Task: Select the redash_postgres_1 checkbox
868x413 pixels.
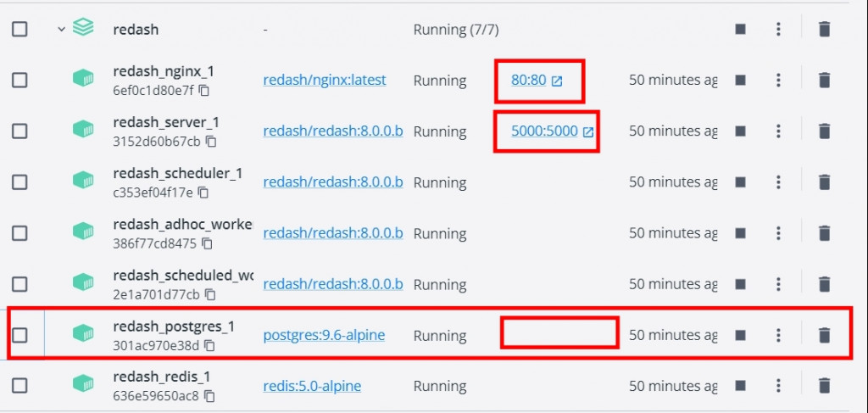Action: pyautogui.click(x=19, y=335)
